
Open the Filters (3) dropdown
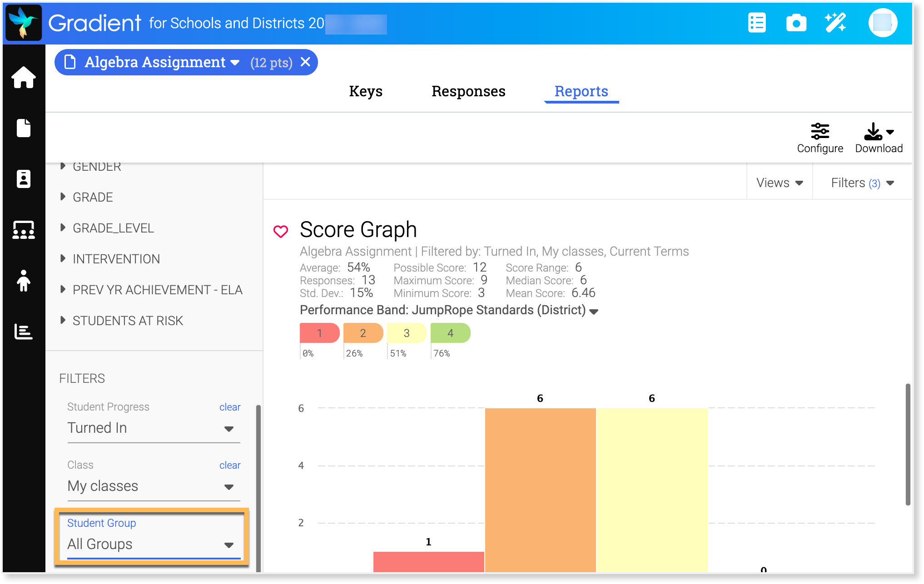[862, 183]
